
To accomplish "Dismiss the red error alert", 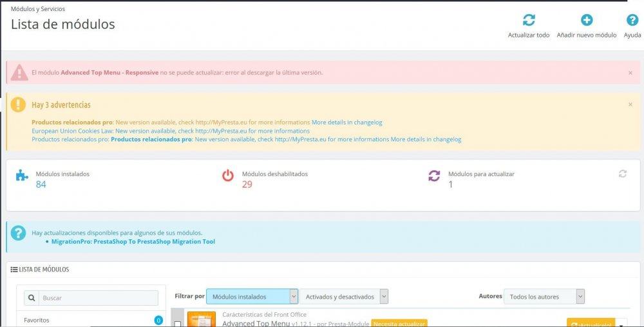I will (630, 72).
